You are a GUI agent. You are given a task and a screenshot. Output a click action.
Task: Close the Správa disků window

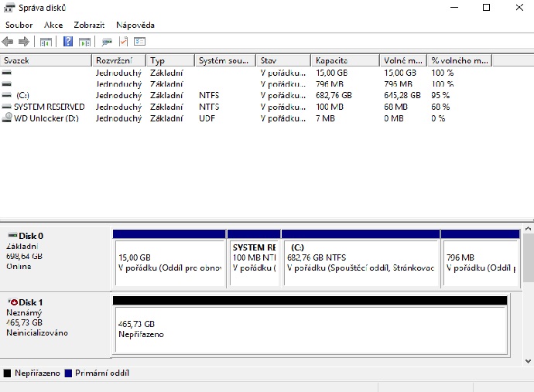pos(519,8)
